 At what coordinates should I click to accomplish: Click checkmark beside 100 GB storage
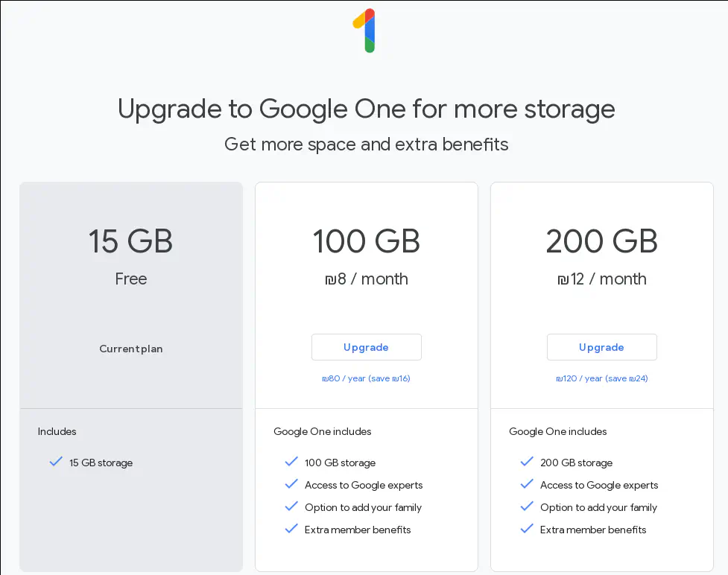291,462
